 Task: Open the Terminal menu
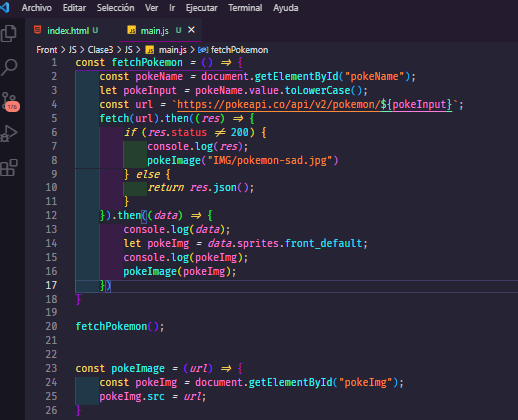coord(245,8)
